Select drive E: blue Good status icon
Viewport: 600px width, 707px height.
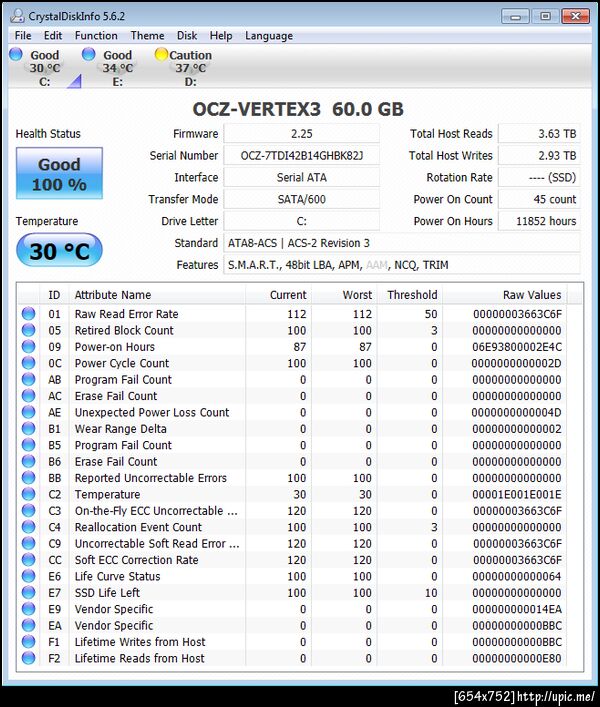(x=88, y=54)
